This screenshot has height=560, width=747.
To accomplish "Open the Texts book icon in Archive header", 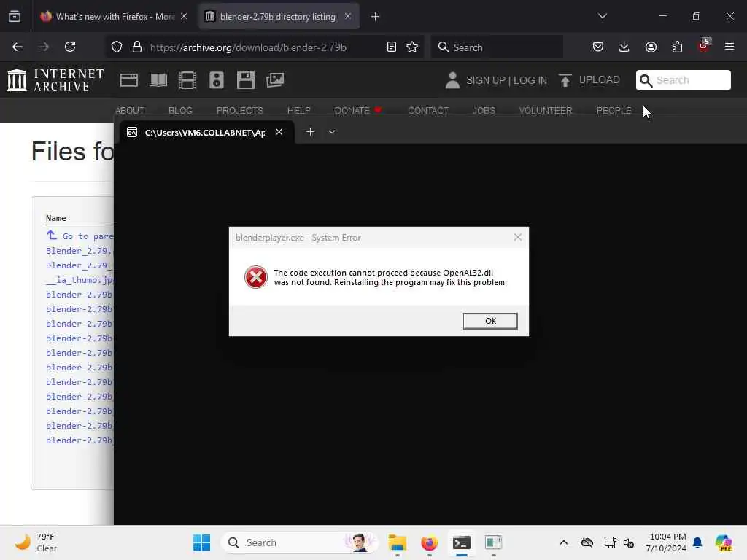I will (158, 80).
